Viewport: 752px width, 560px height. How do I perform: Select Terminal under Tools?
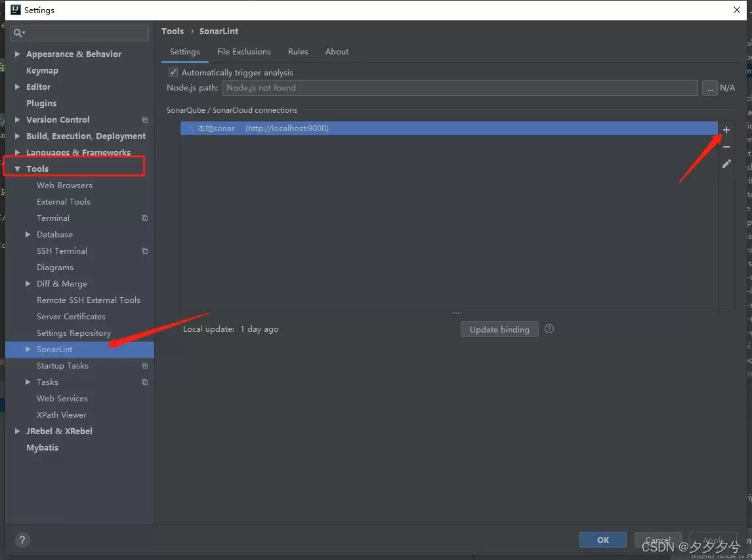coord(52,218)
